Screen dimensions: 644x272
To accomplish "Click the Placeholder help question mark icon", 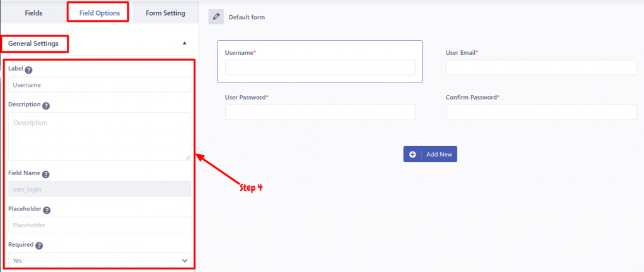I will (x=47, y=210).
